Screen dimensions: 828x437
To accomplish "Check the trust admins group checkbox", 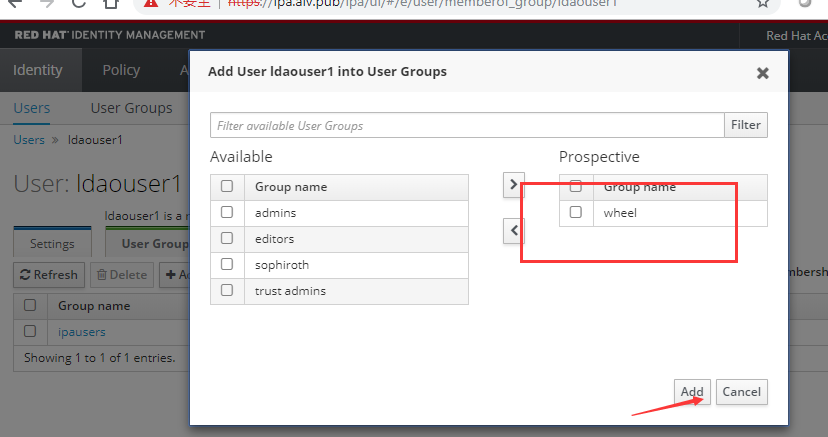I will click(x=227, y=290).
